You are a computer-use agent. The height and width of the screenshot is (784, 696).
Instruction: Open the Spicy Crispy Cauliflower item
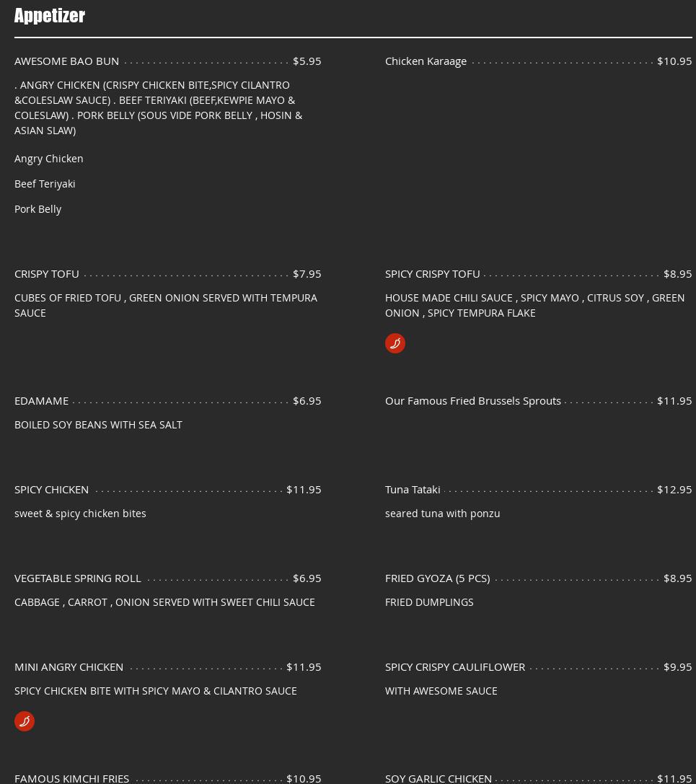pos(455,667)
